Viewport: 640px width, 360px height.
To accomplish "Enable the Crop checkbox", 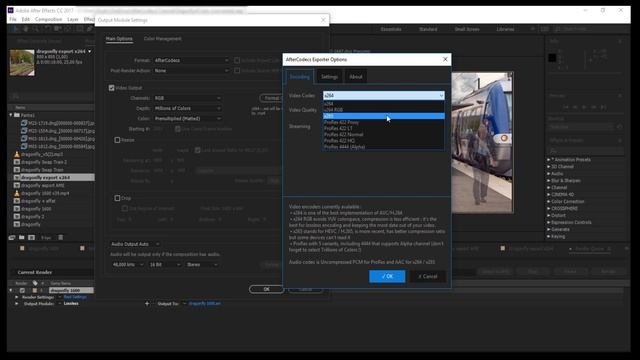I will click(x=117, y=198).
